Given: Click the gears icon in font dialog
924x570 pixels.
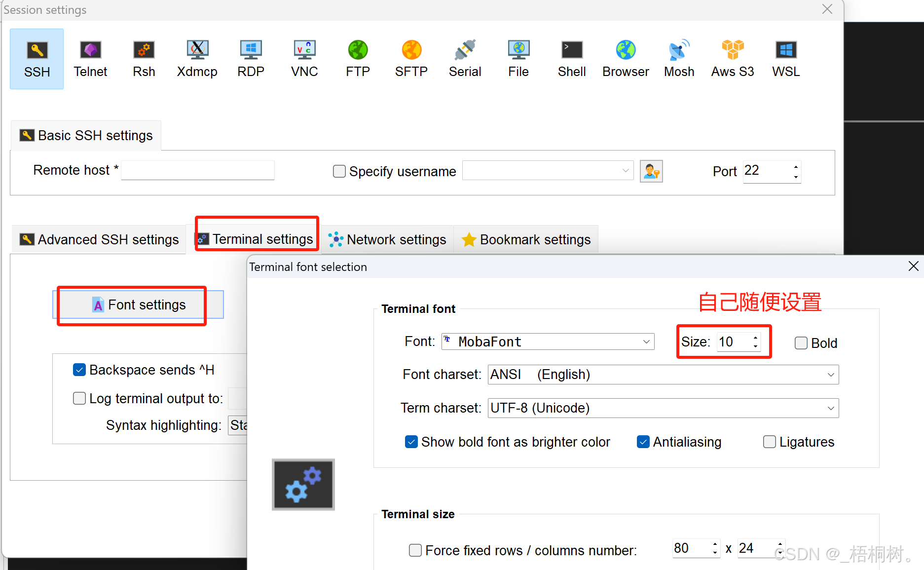Looking at the screenshot, I should [x=303, y=485].
